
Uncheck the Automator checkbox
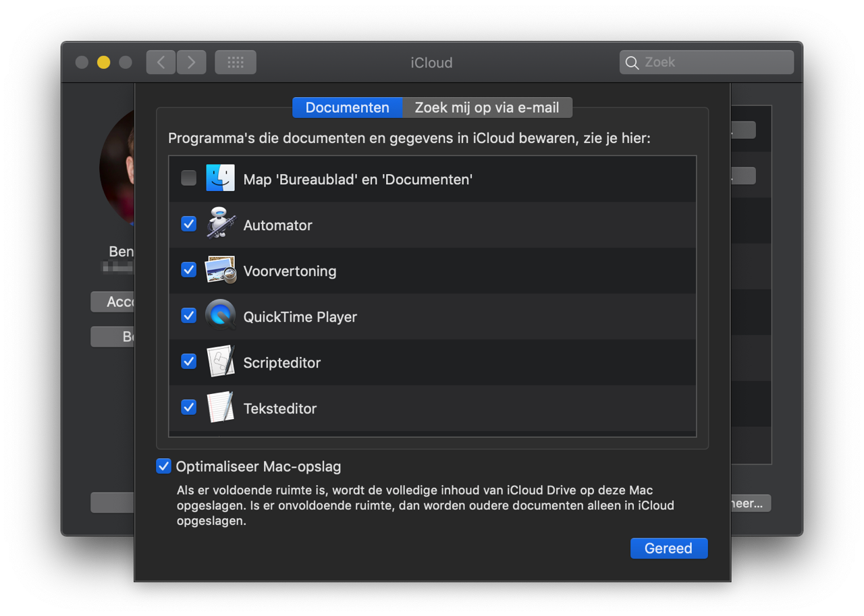point(189,224)
